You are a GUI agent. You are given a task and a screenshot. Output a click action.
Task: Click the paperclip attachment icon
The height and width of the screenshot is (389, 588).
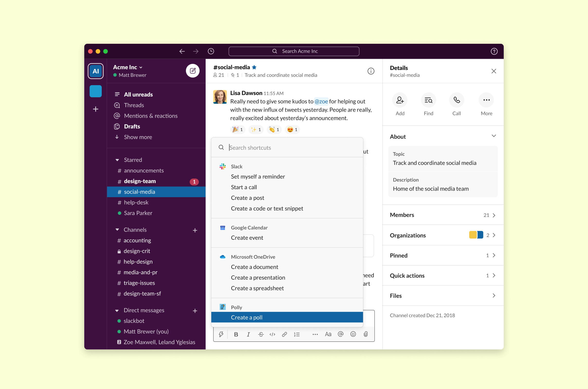coord(366,334)
